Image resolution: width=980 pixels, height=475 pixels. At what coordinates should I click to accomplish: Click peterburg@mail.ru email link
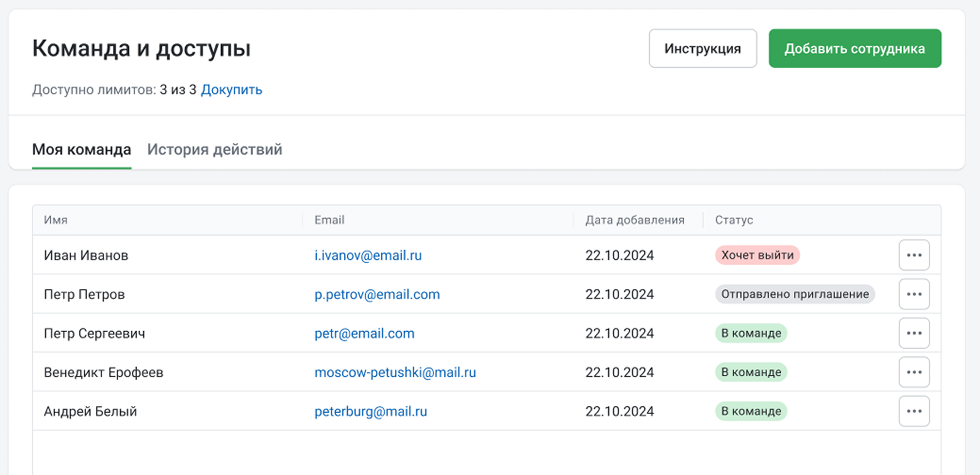tap(371, 412)
